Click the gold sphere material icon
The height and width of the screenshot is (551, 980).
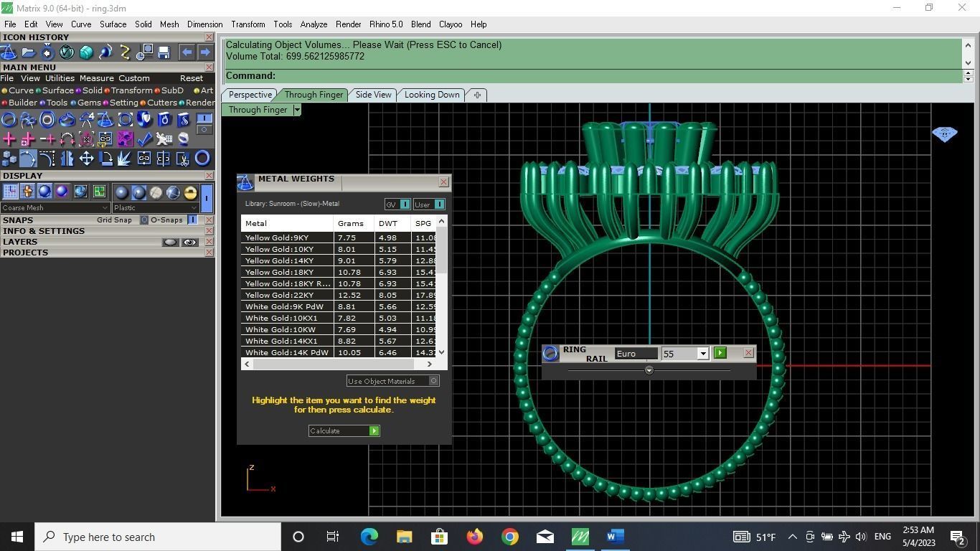[x=190, y=192]
